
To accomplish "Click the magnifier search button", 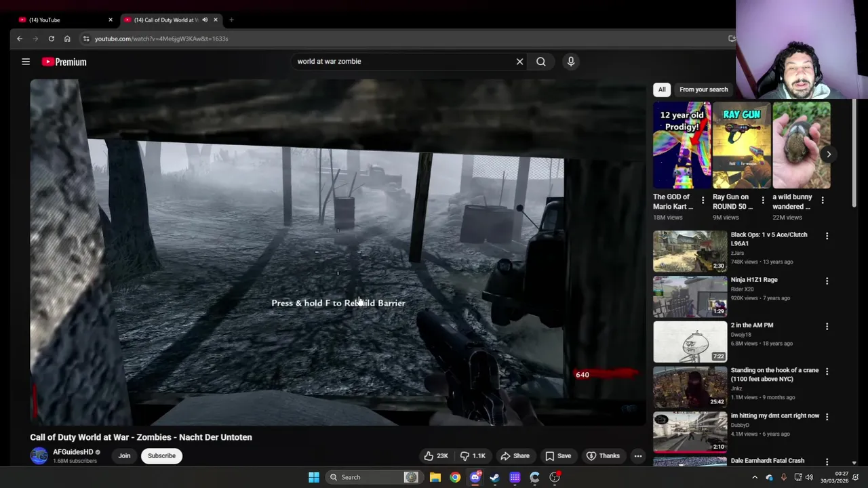I will click(541, 62).
